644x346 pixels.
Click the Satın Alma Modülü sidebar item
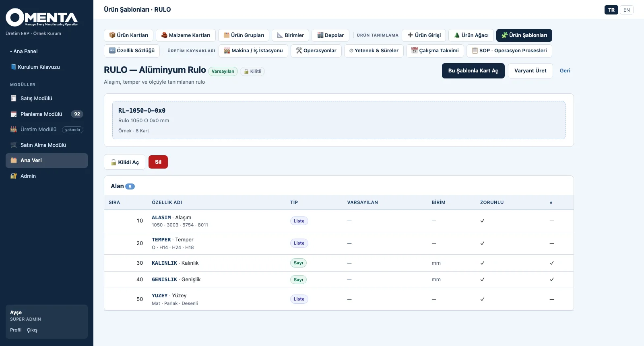click(47, 145)
